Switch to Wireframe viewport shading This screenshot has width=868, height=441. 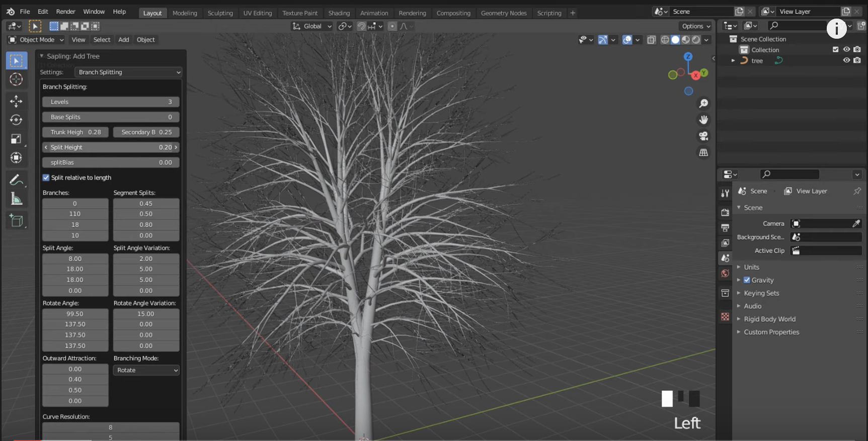[665, 40]
